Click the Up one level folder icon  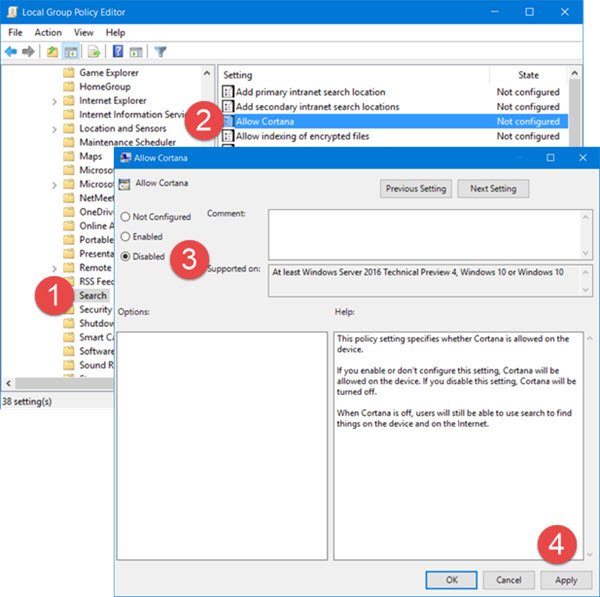pos(51,52)
